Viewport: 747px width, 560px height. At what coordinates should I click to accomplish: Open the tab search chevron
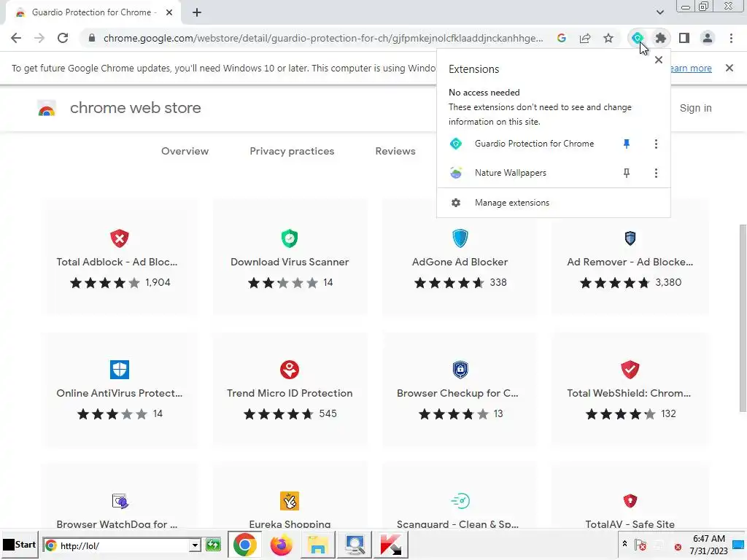click(659, 12)
